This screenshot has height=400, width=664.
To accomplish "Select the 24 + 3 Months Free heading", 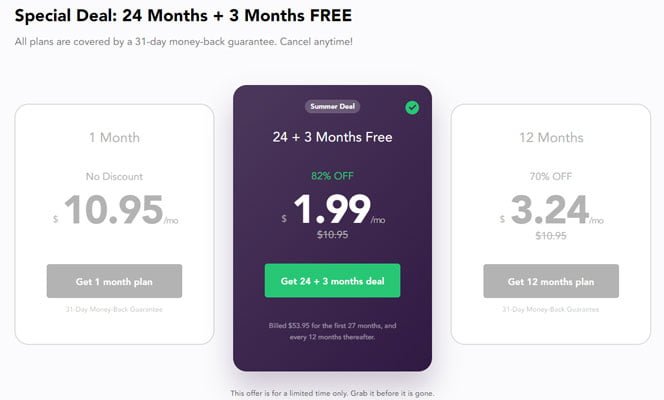I will (x=332, y=137).
